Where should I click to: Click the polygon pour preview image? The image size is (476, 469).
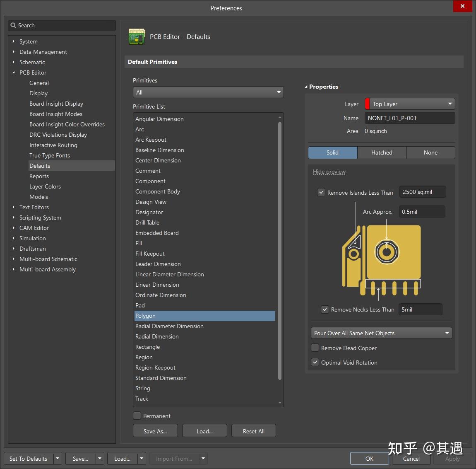click(x=382, y=260)
